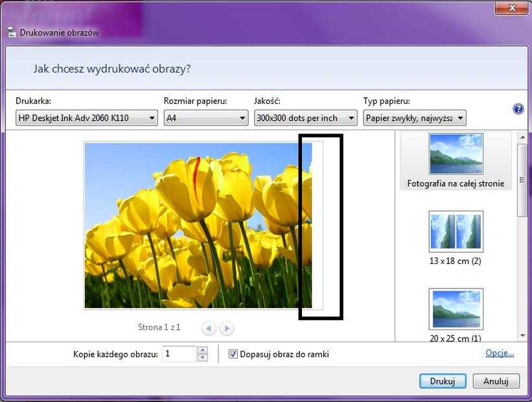Click the Anuluj button
The height and width of the screenshot is (402, 532).
click(496, 381)
